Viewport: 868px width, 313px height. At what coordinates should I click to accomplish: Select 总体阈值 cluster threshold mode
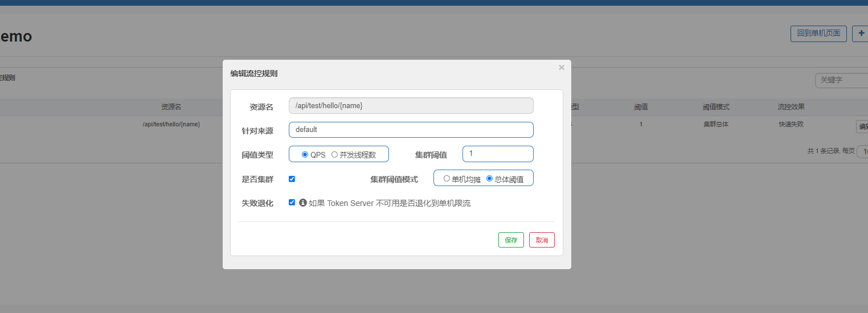tap(489, 178)
